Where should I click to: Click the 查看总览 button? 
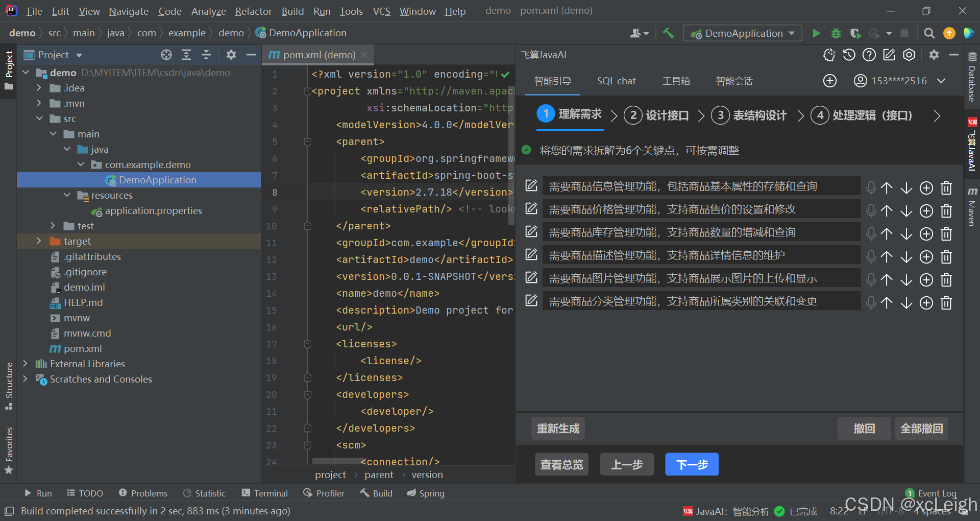click(561, 464)
